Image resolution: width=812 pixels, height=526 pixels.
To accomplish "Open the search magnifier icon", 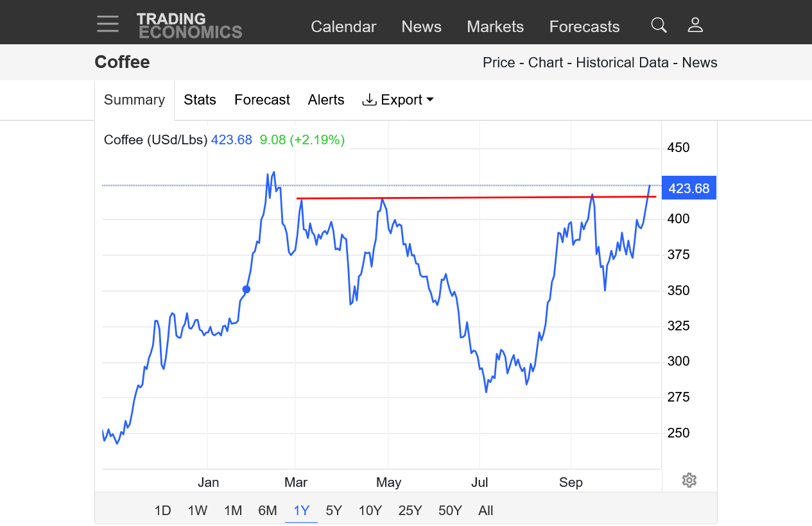I will click(659, 26).
